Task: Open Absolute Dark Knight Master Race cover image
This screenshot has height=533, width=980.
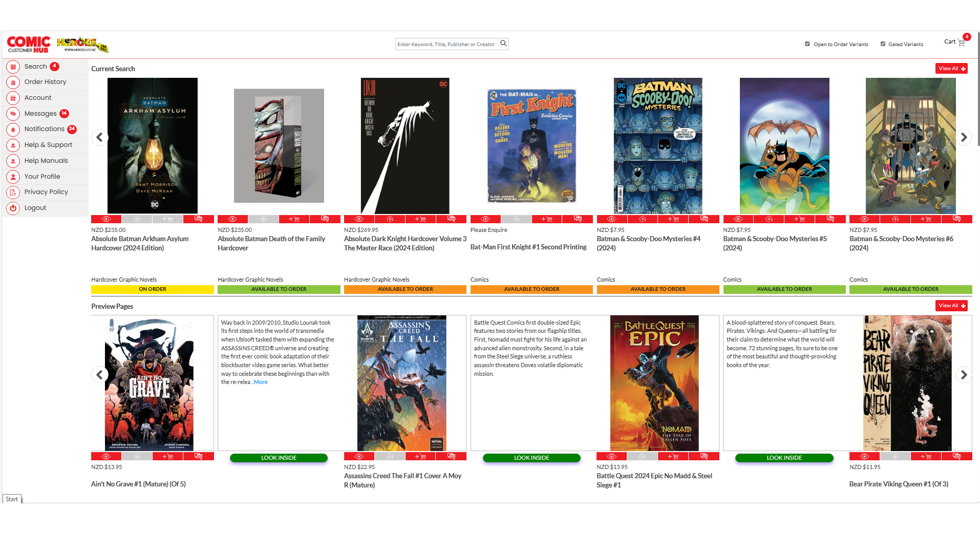Action: (x=405, y=146)
